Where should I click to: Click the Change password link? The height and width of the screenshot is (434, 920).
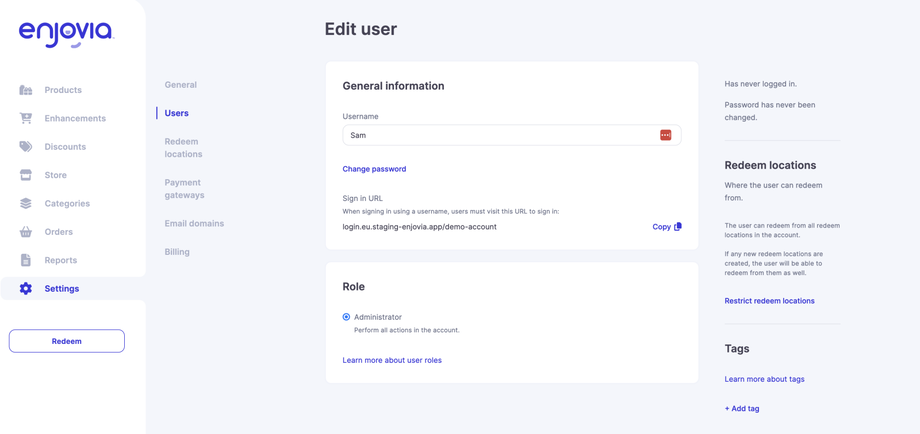point(374,169)
